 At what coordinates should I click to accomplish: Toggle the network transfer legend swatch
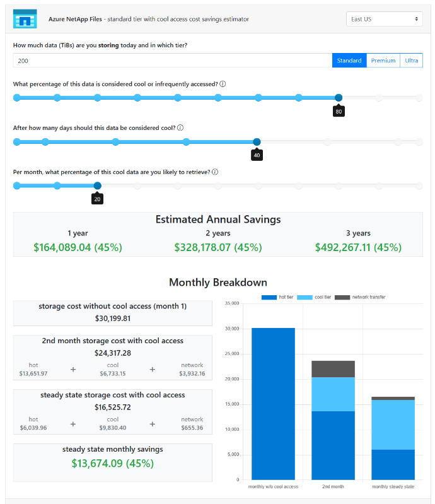[x=342, y=297]
